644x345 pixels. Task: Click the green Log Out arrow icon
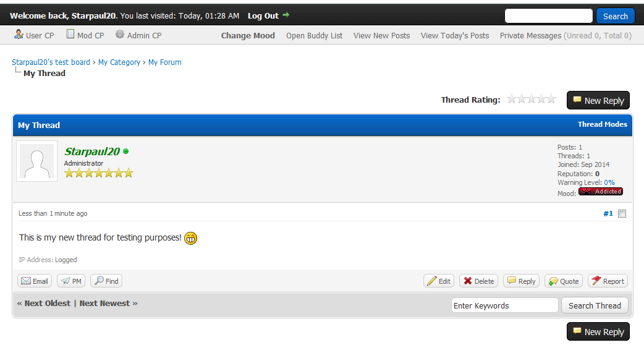pos(286,15)
